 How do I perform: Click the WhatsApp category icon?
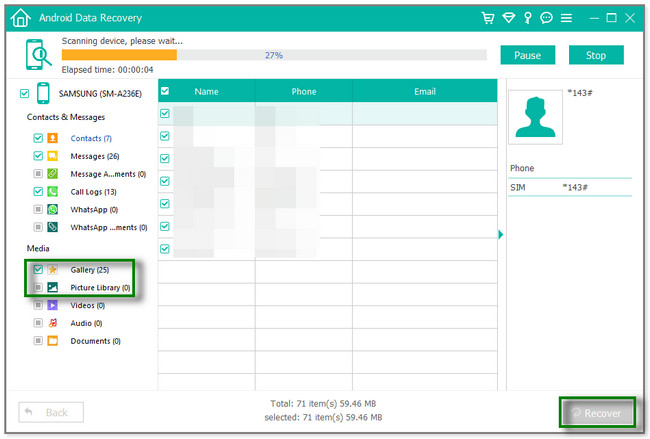[53, 209]
